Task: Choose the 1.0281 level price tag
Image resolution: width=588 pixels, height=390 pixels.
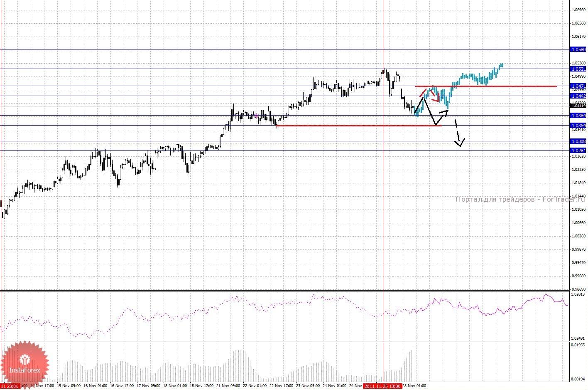Action: [x=578, y=151]
